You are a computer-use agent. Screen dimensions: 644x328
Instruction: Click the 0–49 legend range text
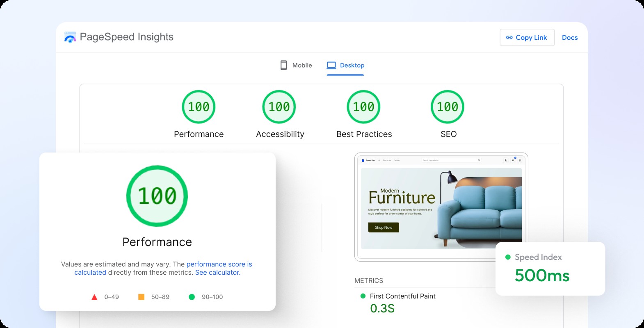tap(112, 297)
